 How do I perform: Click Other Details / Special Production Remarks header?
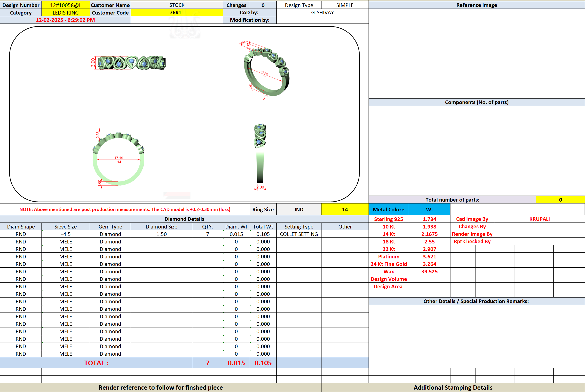[x=477, y=301]
